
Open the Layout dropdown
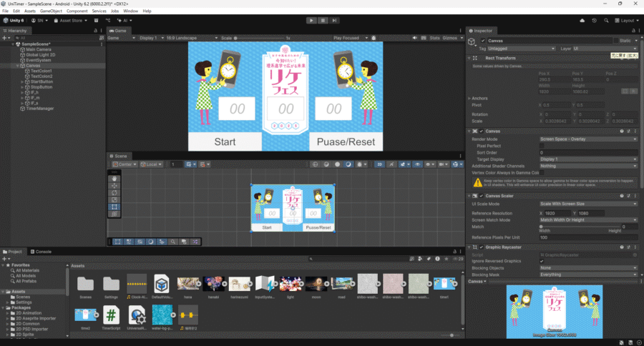tap(628, 21)
